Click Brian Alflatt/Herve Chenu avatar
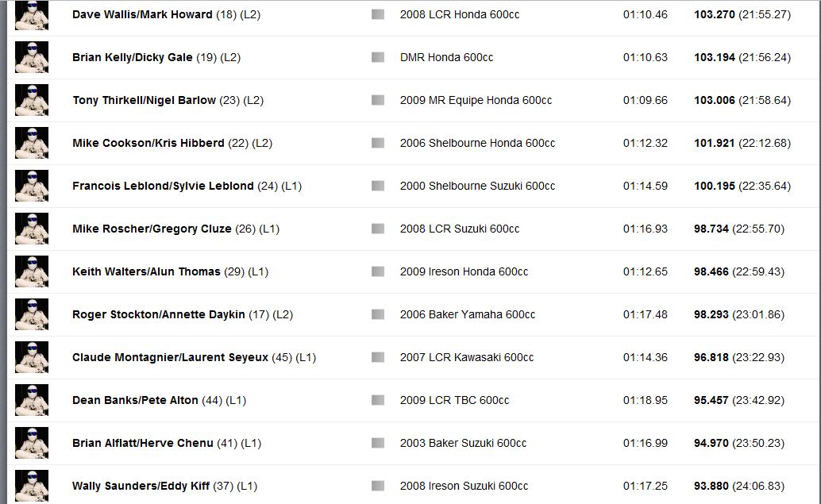Screen dimensions: 821x504 [x=32, y=443]
